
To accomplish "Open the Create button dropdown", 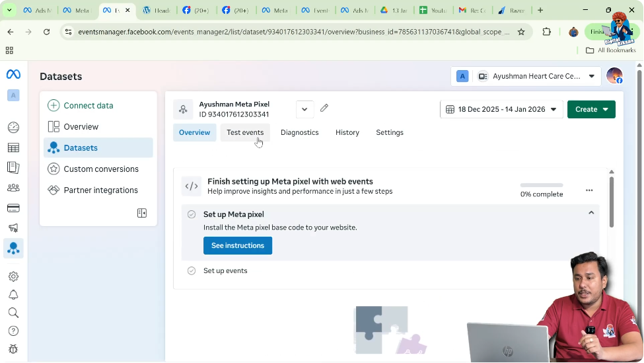I will click(591, 109).
